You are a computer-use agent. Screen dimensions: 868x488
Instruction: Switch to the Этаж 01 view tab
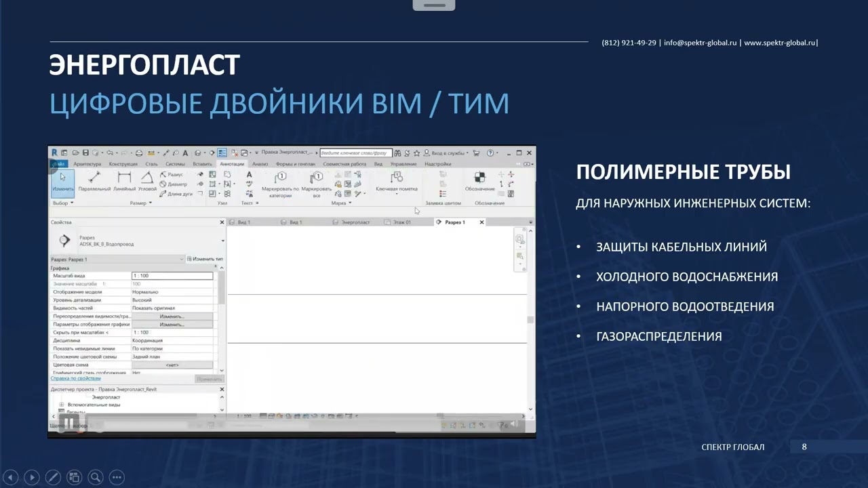point(403,222)
